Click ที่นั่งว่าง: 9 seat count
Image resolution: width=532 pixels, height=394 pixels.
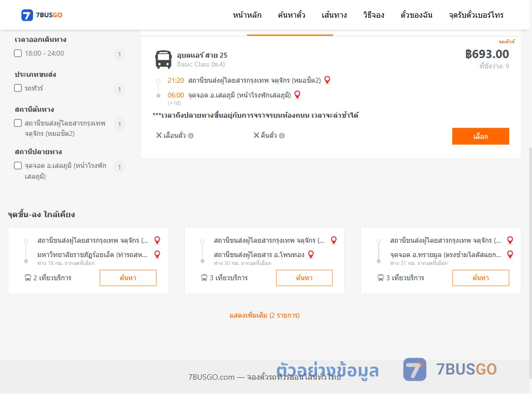(x=494, y=66)
